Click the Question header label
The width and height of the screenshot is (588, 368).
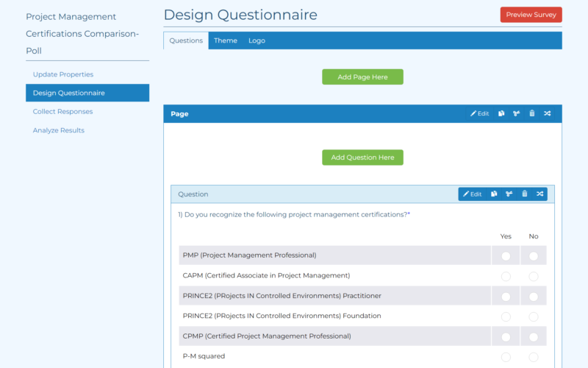tap(193, 194)
